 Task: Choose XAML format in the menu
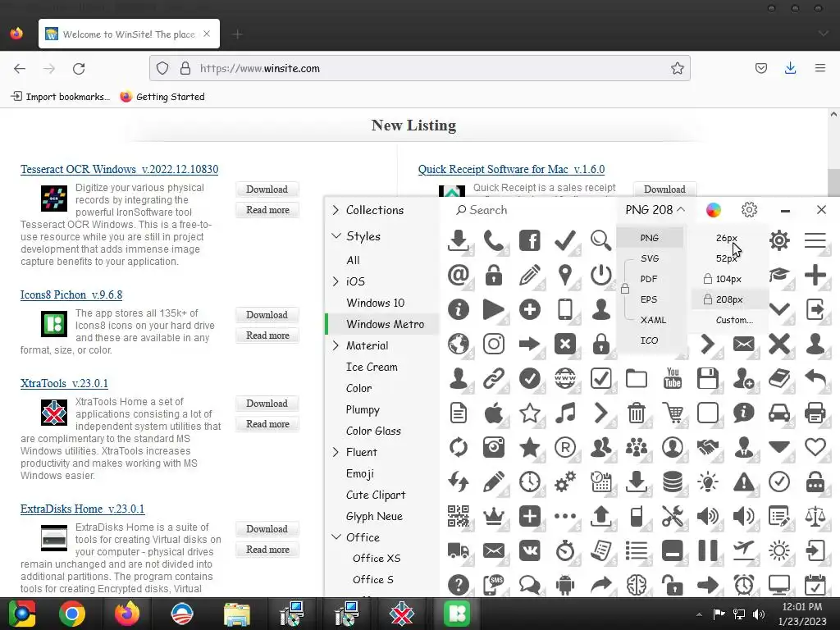coord(653,320)
